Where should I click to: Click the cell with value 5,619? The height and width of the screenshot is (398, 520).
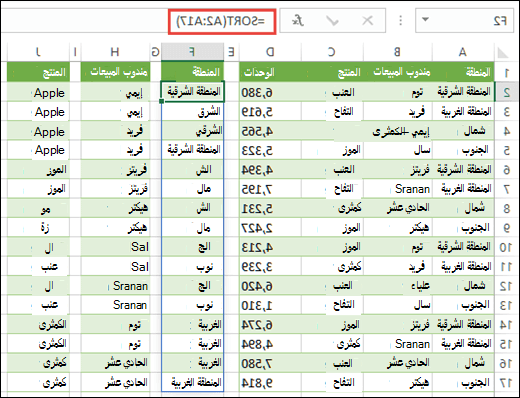point(270,112)
